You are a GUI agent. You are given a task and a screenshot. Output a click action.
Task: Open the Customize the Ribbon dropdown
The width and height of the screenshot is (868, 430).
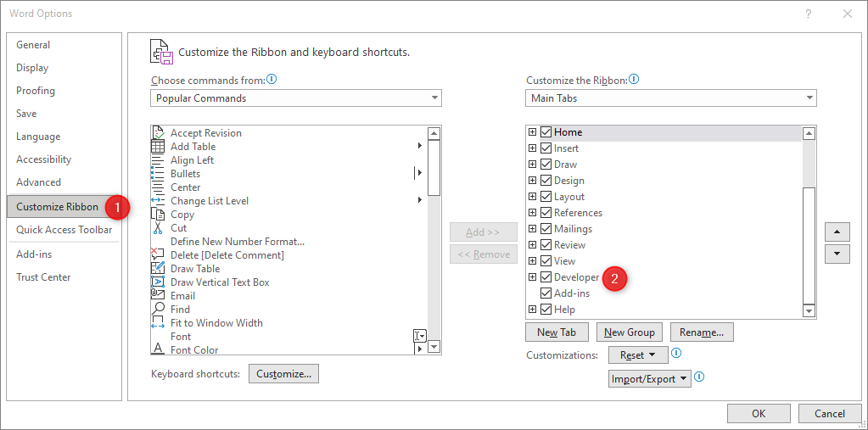pos(671,98)
